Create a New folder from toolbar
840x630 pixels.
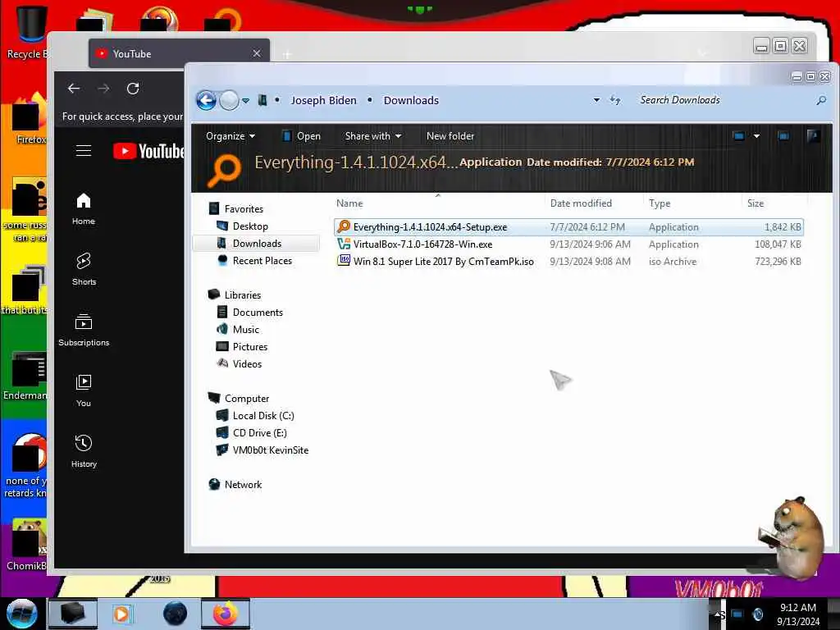[450, 136]
